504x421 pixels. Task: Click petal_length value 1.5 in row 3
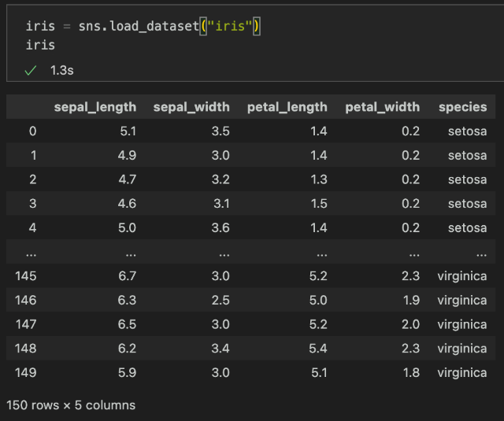tap(319, 204)
